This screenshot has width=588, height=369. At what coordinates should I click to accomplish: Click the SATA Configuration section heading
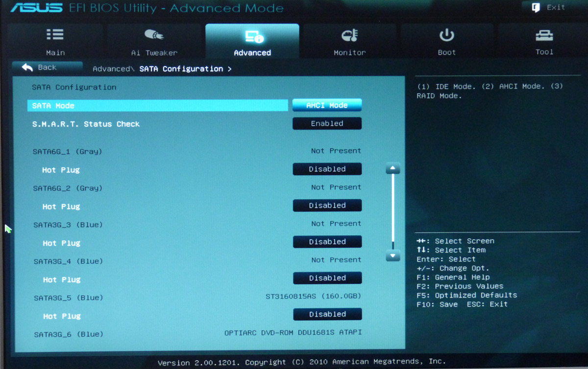tap(74, 87)
